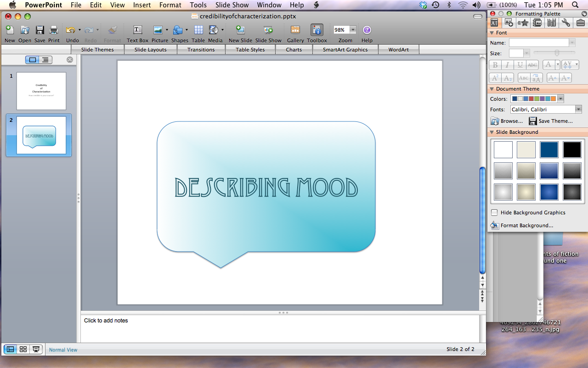Open Format Background dialog
588x368 pixels.
(x=522, y=225)
